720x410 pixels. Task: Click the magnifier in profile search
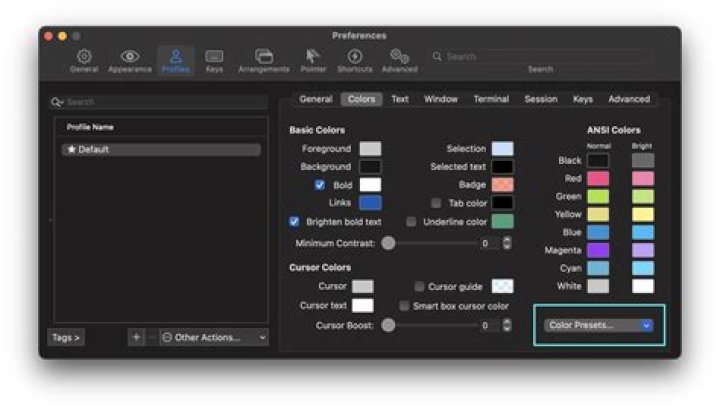pos(57,102)
